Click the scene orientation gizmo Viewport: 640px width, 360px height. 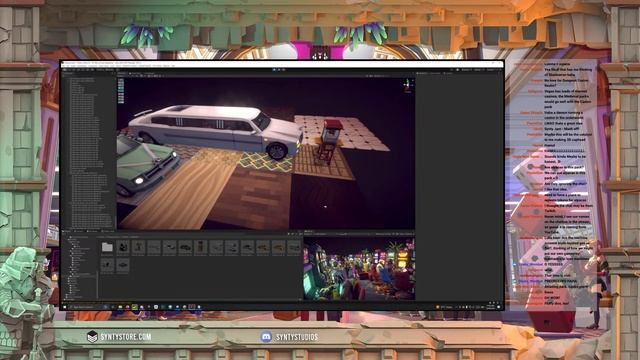click(407, 85)
